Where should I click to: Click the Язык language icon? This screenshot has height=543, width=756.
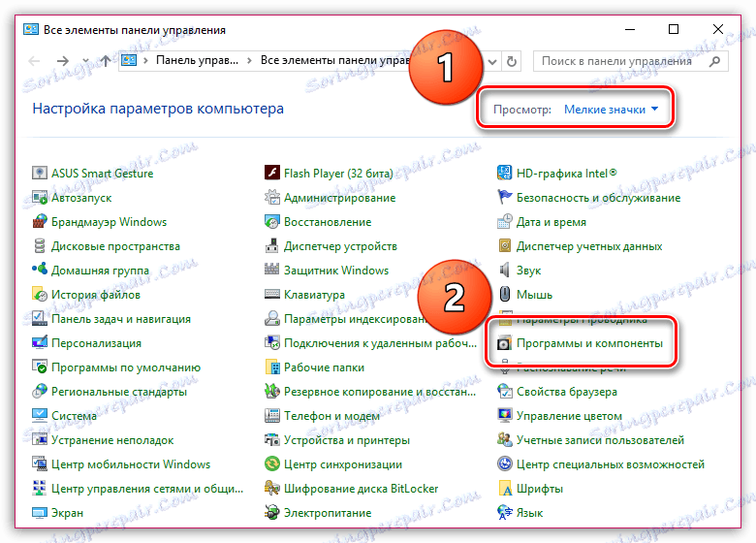click(x=504, y=513)
